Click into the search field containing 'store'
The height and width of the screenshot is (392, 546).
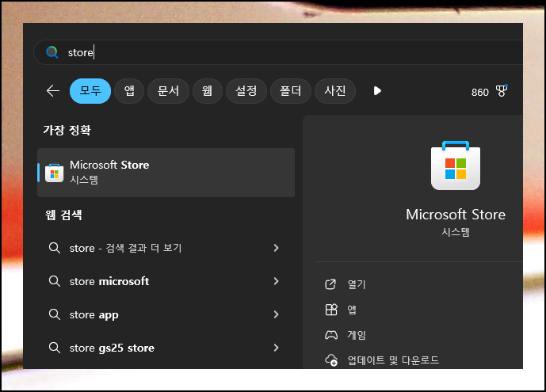tap(279, 52)
